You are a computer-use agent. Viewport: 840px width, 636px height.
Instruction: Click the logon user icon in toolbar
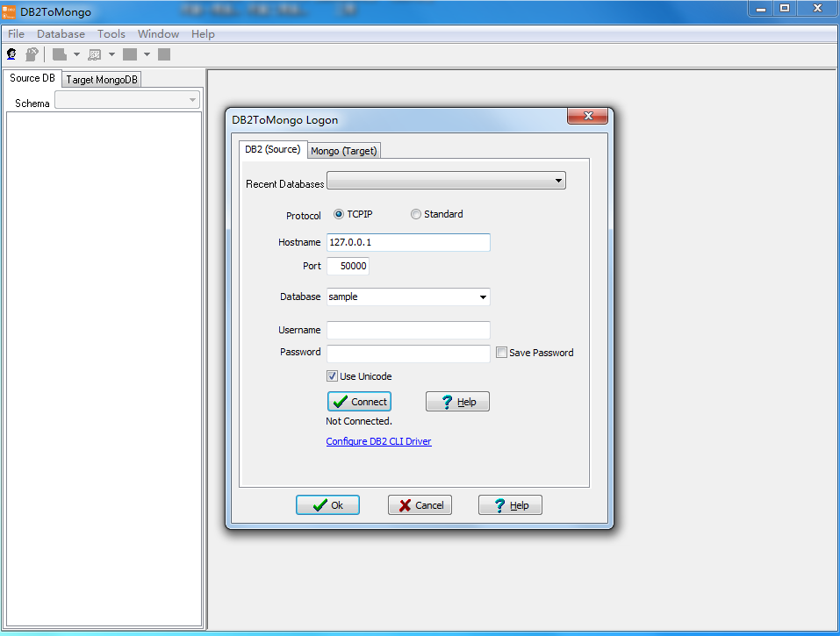pos(11,54)
